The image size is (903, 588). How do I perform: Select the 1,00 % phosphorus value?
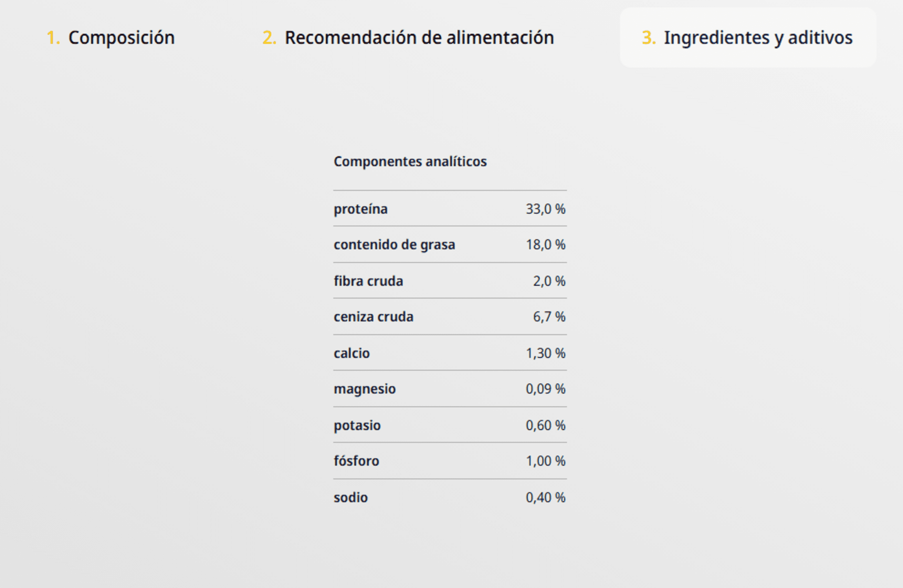(x=546, y=461)
